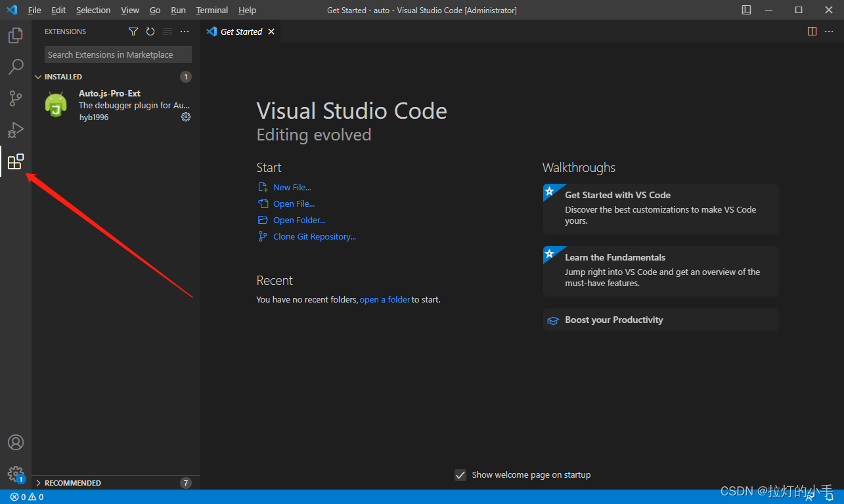844x504 pixels.
Task: Open the Manage gear in activity bar
Action: [16, 474]
